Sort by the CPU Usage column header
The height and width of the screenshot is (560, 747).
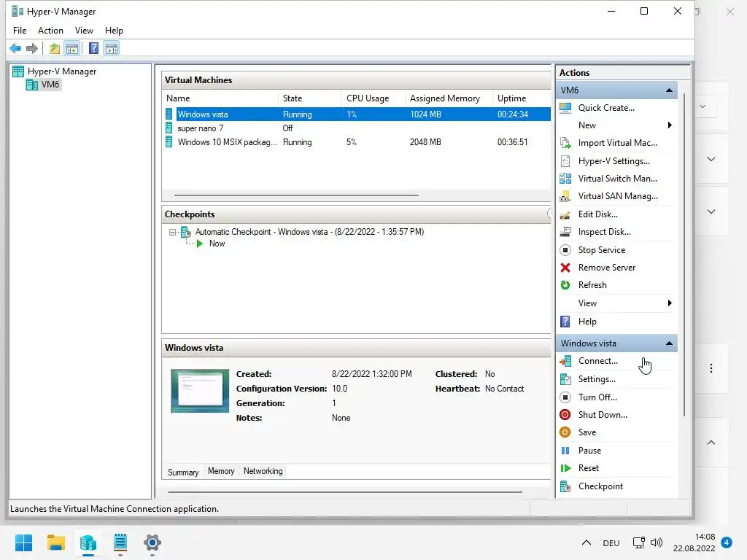click(373, 98)
